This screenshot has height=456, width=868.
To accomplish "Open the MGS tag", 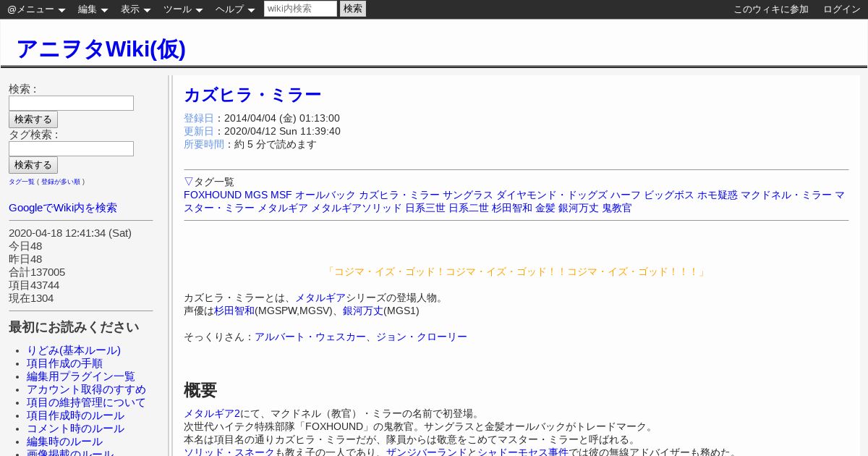I will [256, 195].
